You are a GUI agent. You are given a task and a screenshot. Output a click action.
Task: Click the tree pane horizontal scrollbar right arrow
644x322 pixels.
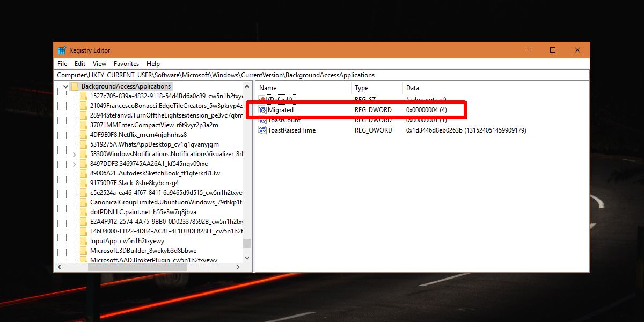[x=238, y=267]
